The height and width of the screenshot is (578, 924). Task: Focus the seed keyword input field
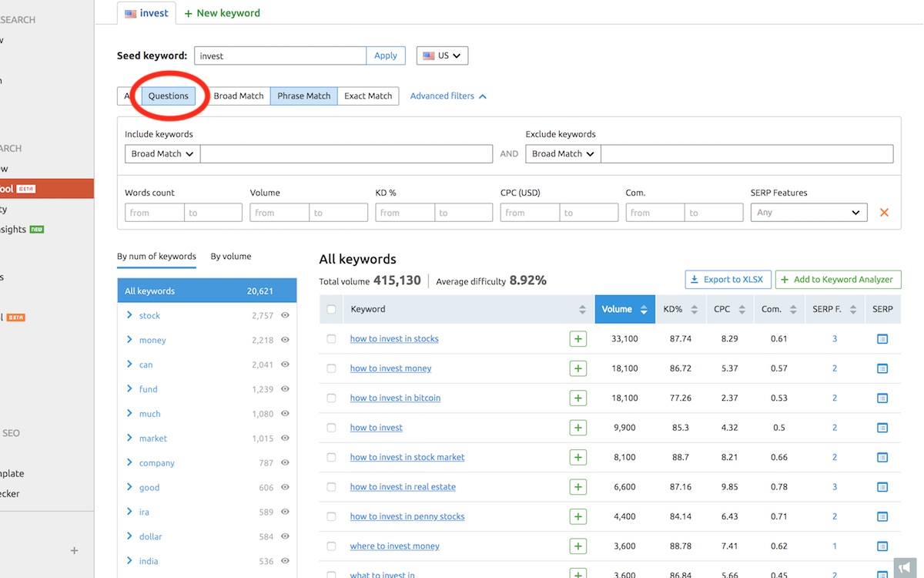click(280, 55)
